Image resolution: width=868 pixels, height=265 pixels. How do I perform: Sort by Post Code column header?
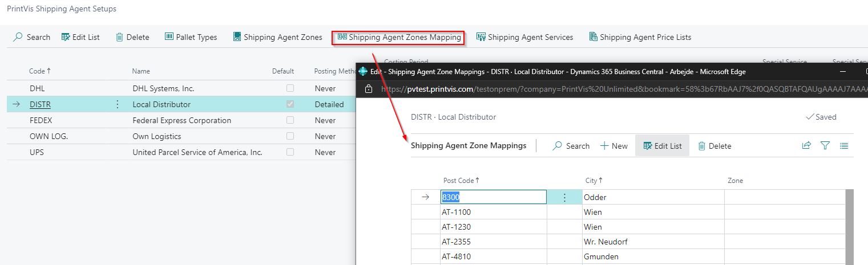[461, 181]
